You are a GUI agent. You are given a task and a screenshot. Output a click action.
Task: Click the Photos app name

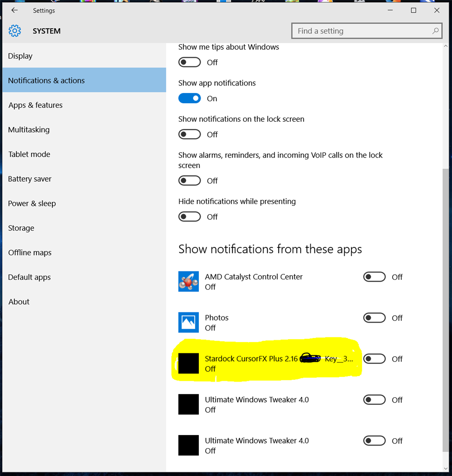click(216, 317)
